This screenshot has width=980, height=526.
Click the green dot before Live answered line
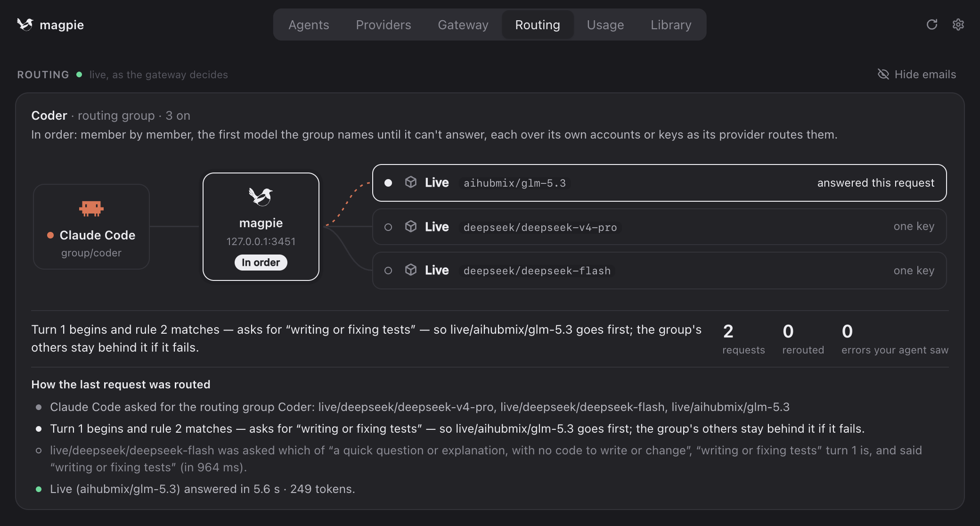39,489
